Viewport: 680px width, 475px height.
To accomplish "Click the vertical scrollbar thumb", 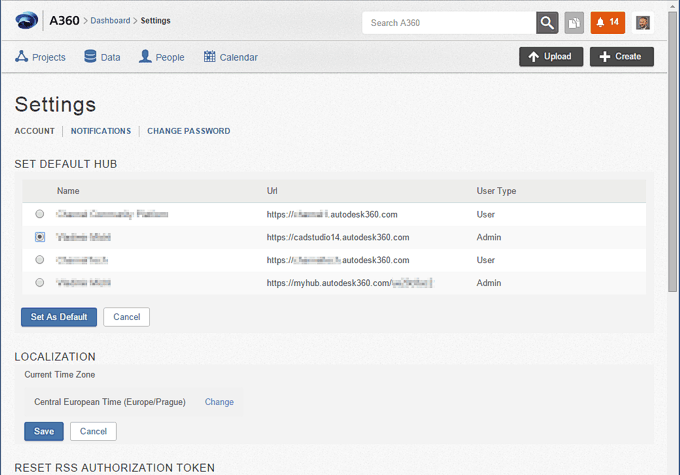I will [673, 152].
